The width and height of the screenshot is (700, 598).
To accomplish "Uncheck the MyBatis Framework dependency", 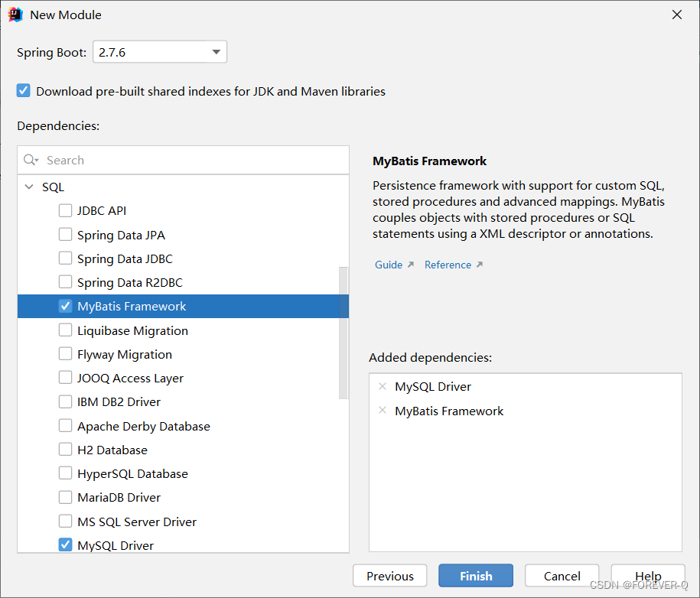I will [x=65, y=306].
